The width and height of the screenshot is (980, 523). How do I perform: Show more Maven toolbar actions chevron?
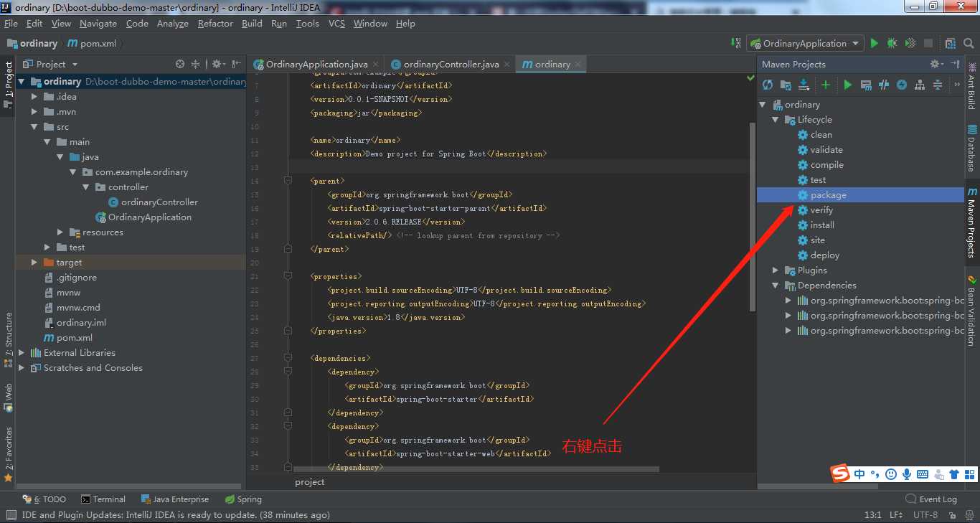pos(957,85)
